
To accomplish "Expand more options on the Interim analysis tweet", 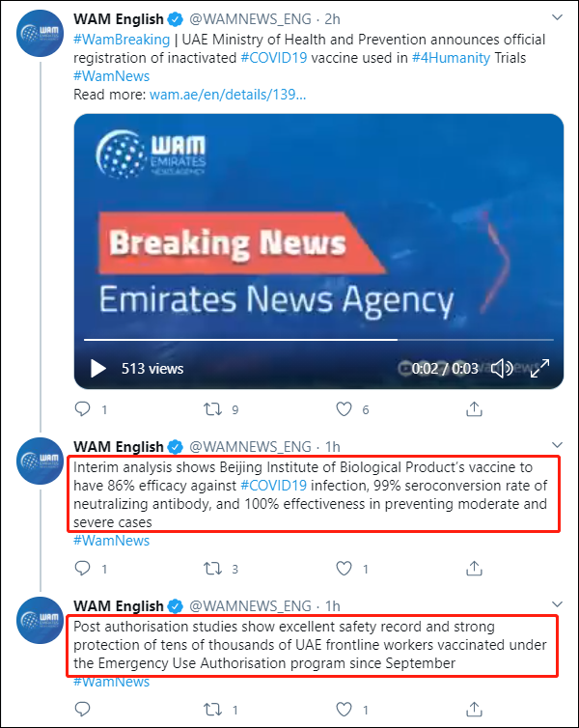I will [x=556, y=446].
